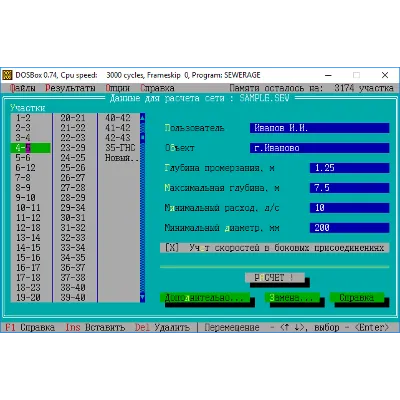The width and height of the screenshot is (400, 400).
Task: Toggle Учет скоростей в боковых присоединениях checkbox
Action: (x=275, y=248)
